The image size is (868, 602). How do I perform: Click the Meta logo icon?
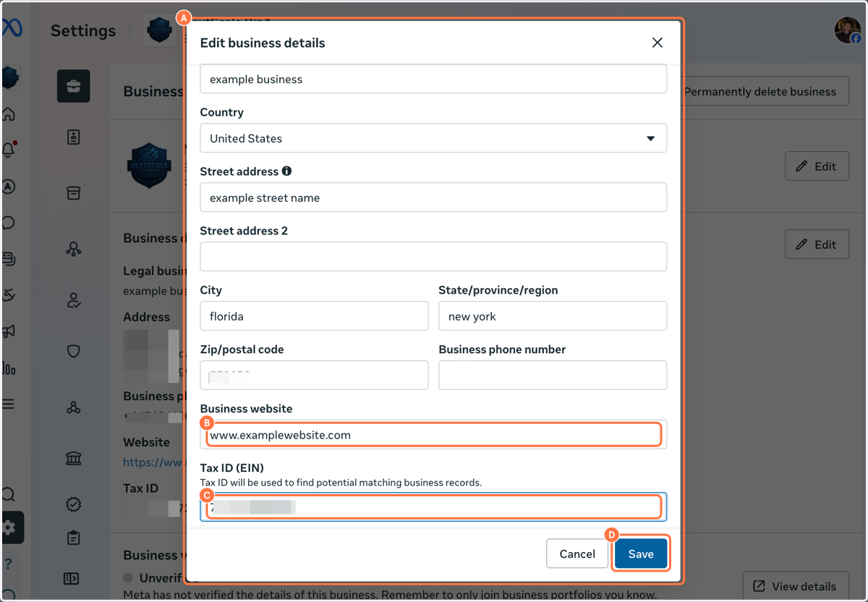tap(12, 28)
